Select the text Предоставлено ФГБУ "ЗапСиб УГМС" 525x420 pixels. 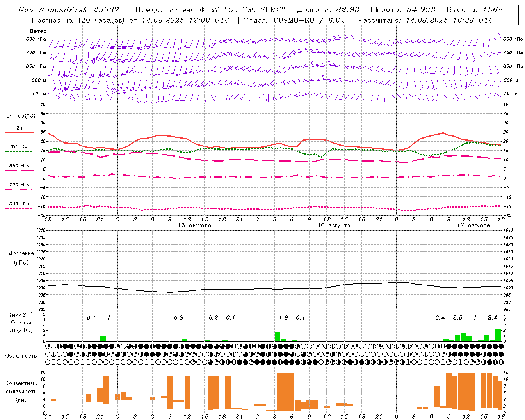pos(210,10)
